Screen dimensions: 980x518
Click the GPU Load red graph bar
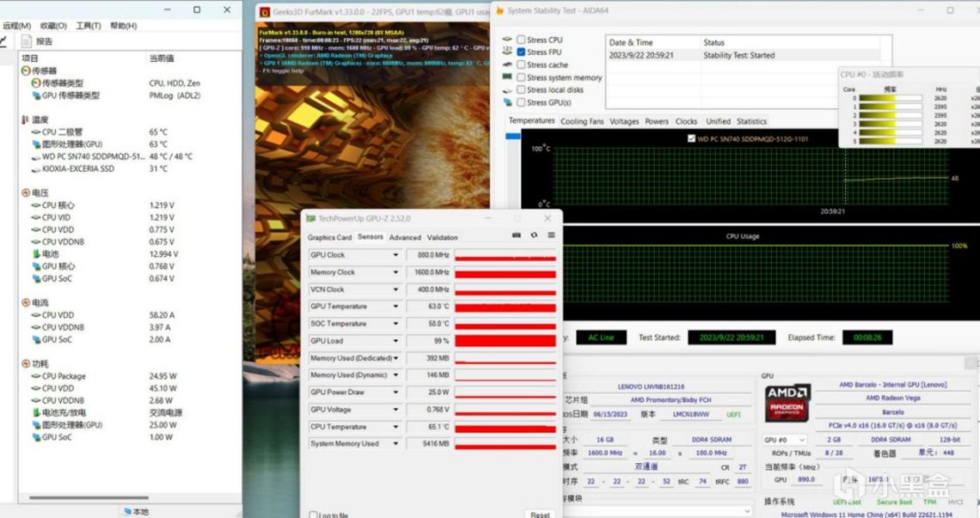coord(505,341)
